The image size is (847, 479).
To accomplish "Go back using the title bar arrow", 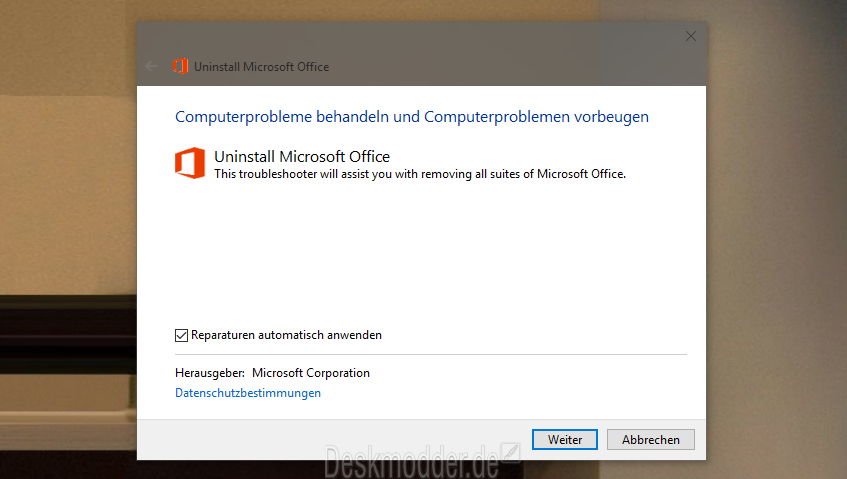I will click(x=151, y=66).
